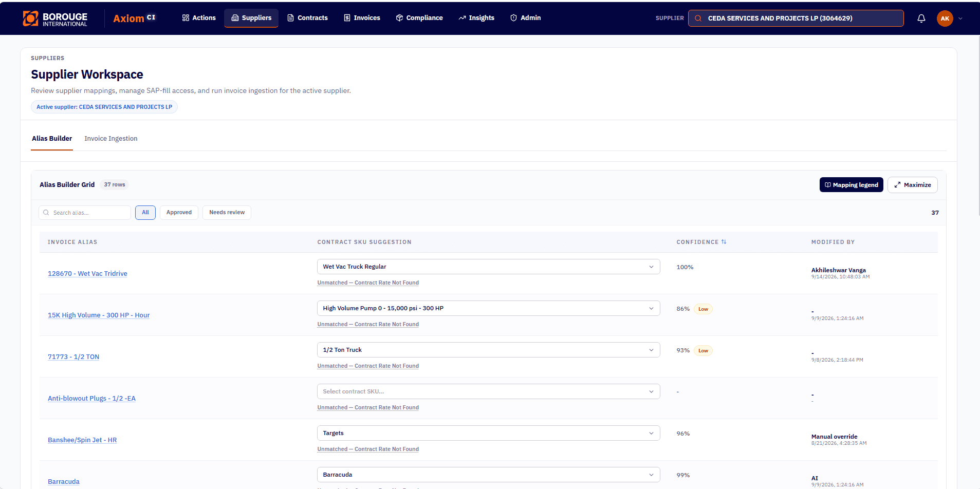Viewport: 980px width, 489px height.
Task: Expand the account menu chevron beside AK
Action: [x=960, y=18]
